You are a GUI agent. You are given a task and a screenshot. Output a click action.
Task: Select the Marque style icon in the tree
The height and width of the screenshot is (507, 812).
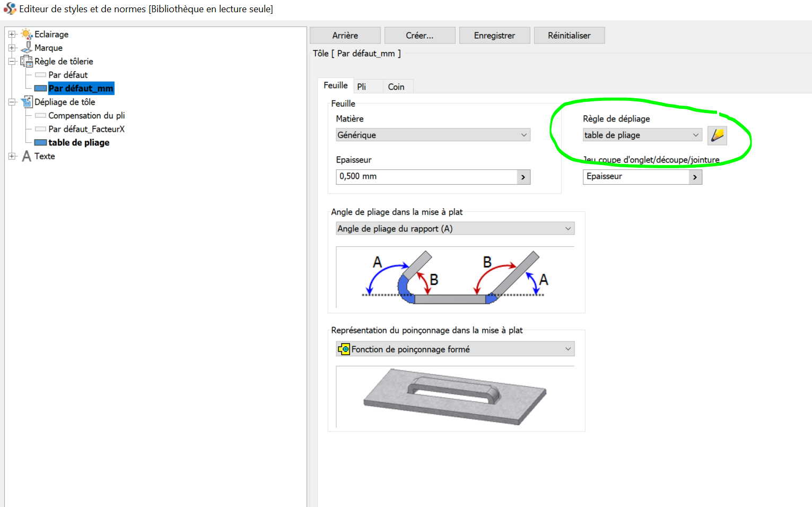(27, 47)
